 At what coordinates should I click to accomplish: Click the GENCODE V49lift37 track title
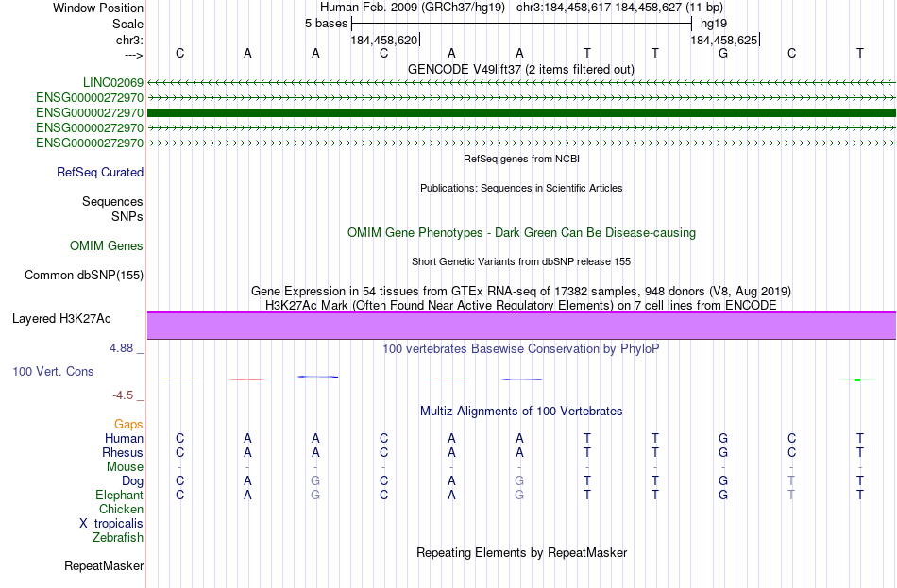(521, 70)
